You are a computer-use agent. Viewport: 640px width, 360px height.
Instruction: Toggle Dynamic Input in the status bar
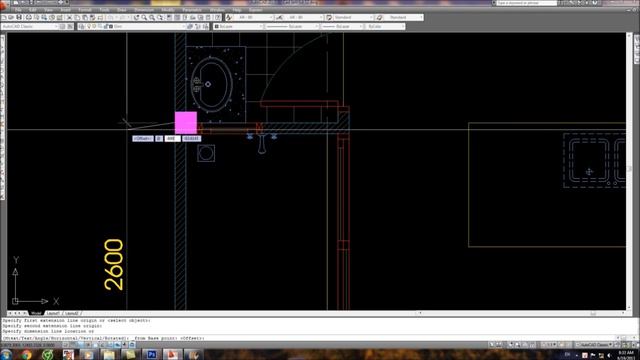[x=117, y=345]
